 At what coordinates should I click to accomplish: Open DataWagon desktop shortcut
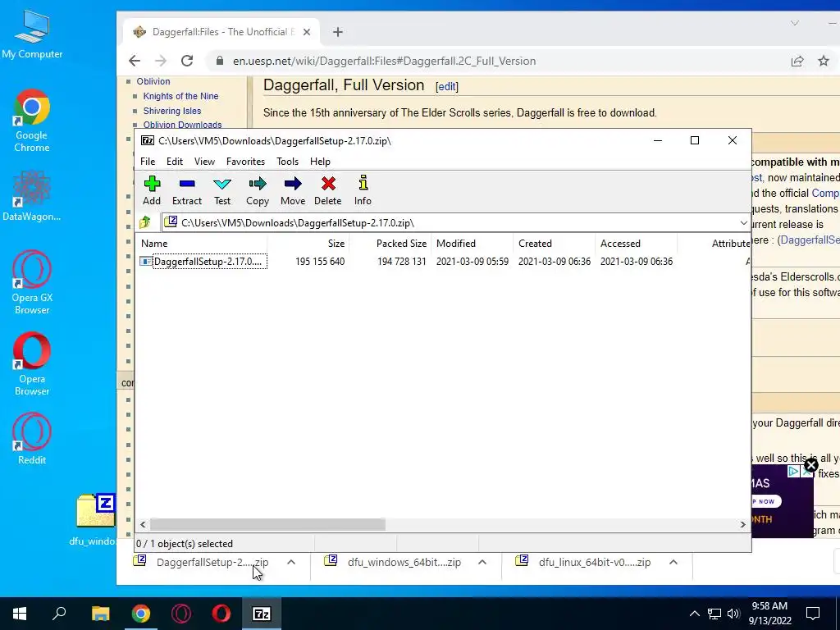(x=32, y=196)
